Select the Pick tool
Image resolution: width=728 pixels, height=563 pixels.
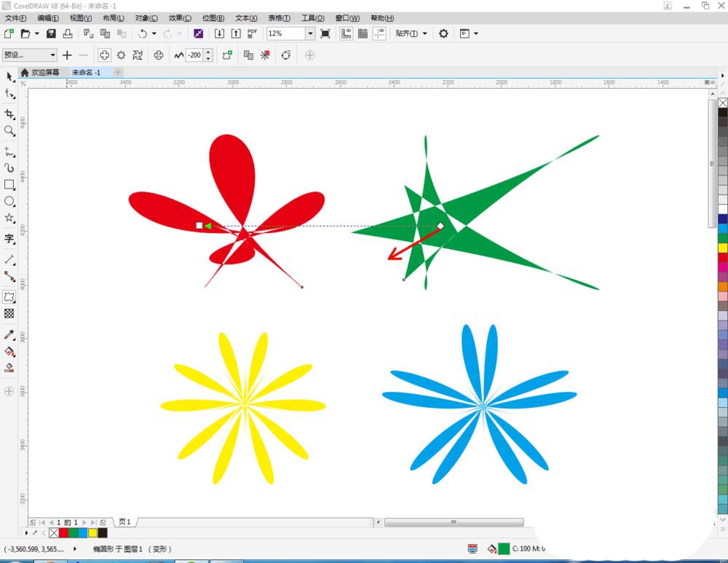(9, 76)
